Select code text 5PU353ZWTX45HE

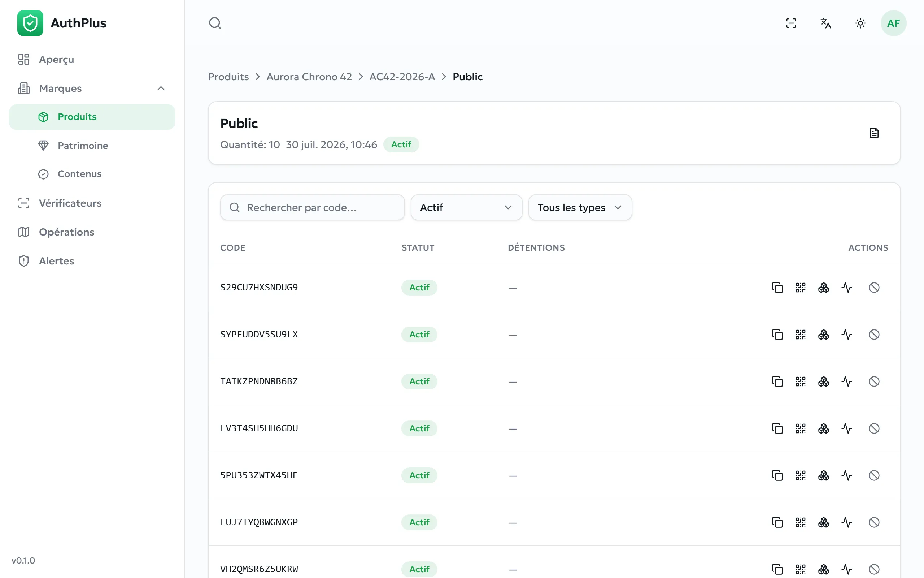pyautogui.click(x=259, y=475)
